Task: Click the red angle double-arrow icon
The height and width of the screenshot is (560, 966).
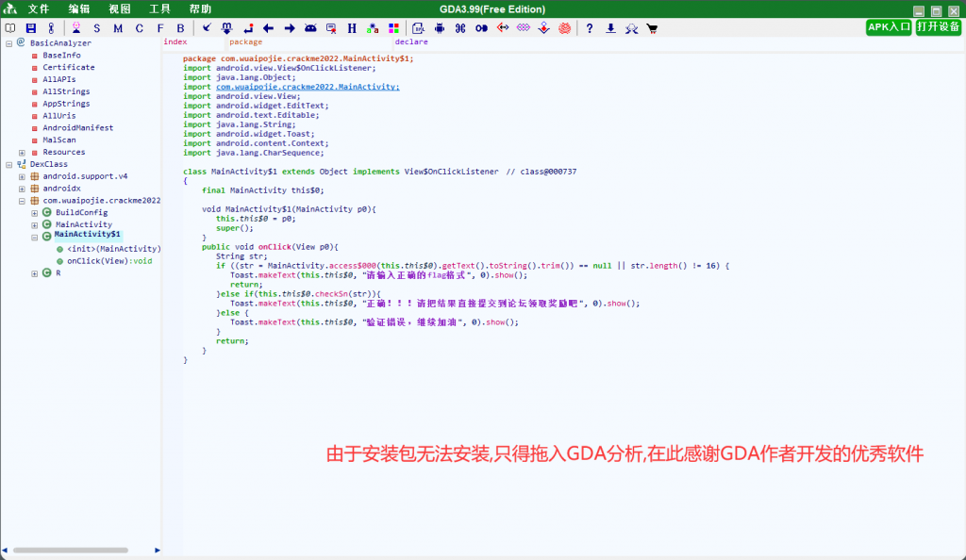Action: pos(503,27)
